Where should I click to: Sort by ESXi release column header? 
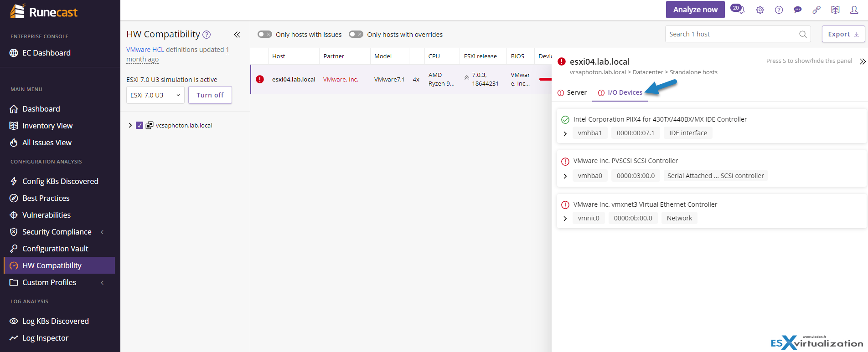pos(480,56)
